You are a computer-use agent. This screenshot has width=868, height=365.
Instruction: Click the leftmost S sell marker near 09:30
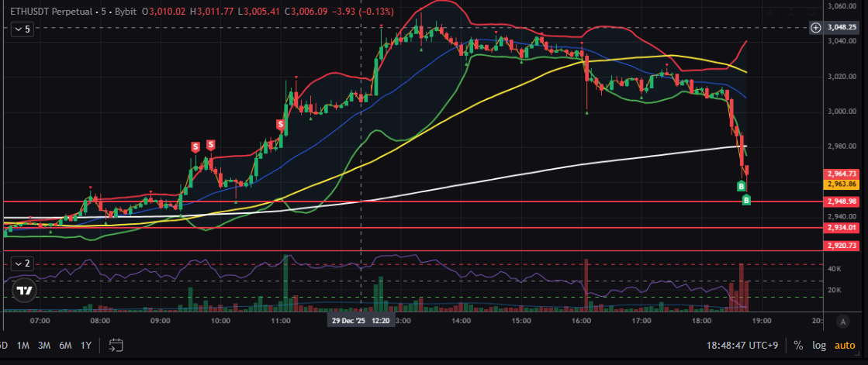coord(195,146)
